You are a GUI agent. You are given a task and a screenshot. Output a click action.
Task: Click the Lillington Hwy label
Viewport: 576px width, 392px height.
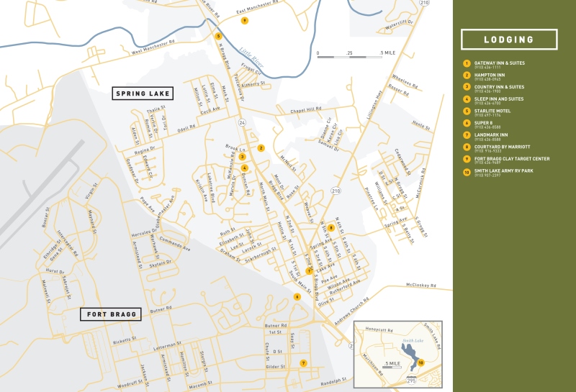[374, 105]
